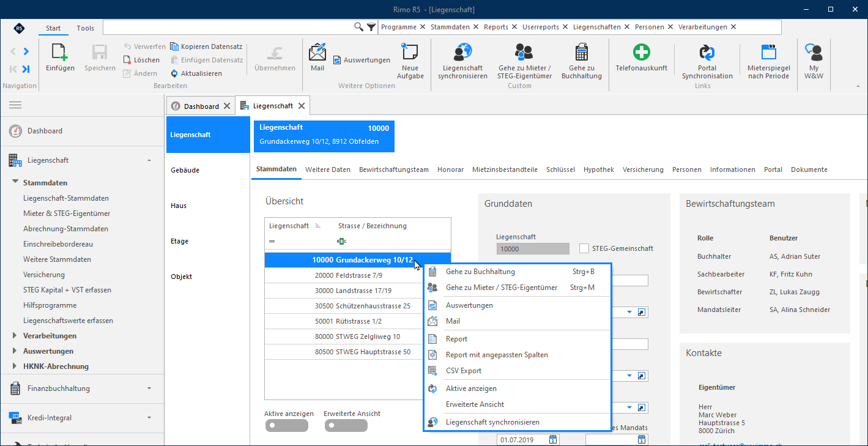Toggle Aktive anzeigen switch

(286, 425)
